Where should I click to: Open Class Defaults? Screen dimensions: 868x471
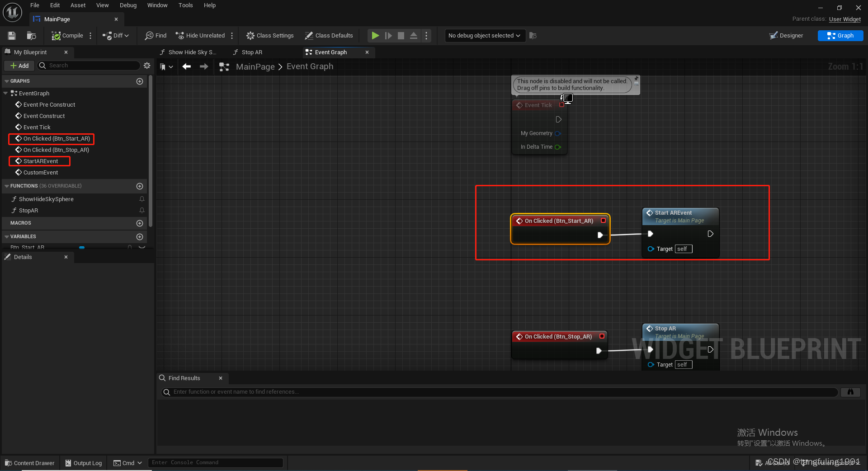click(329, 36)
